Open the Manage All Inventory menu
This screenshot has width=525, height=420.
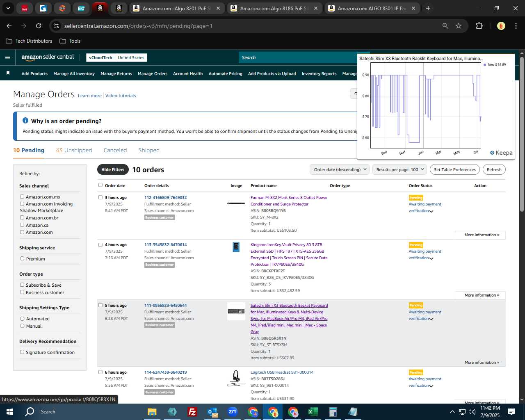[x=74, y=74]
